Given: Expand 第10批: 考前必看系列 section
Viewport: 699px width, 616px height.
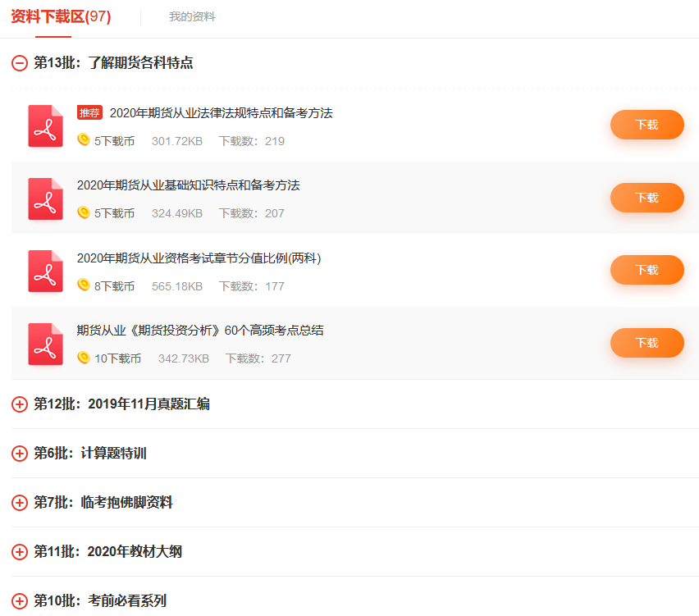Looking at the screenshot, I should [20, 601].
